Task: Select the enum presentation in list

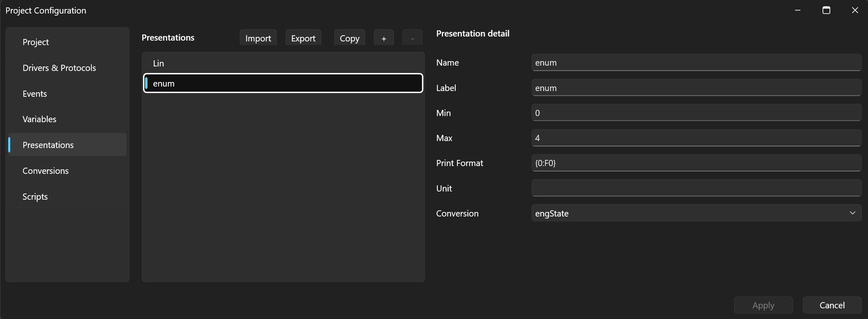Action: pyautogui.click(x=283, y=83)
